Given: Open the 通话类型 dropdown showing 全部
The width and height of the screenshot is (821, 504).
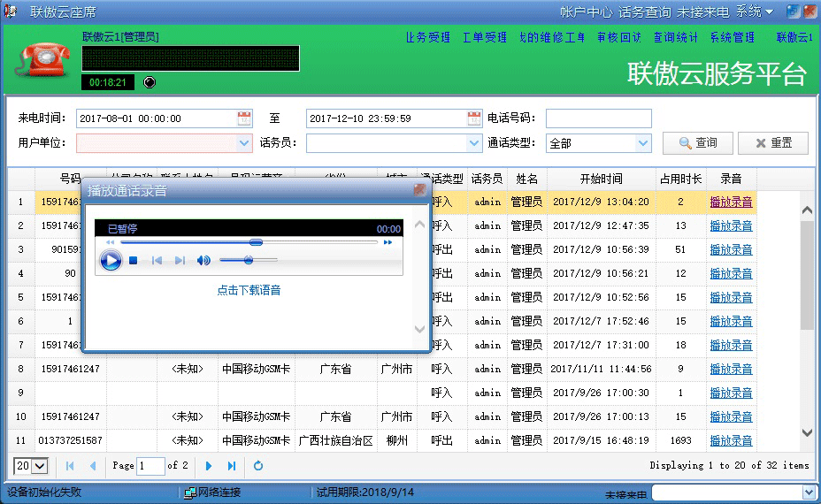Looking at the screenshot, I should tap(643, 142).
